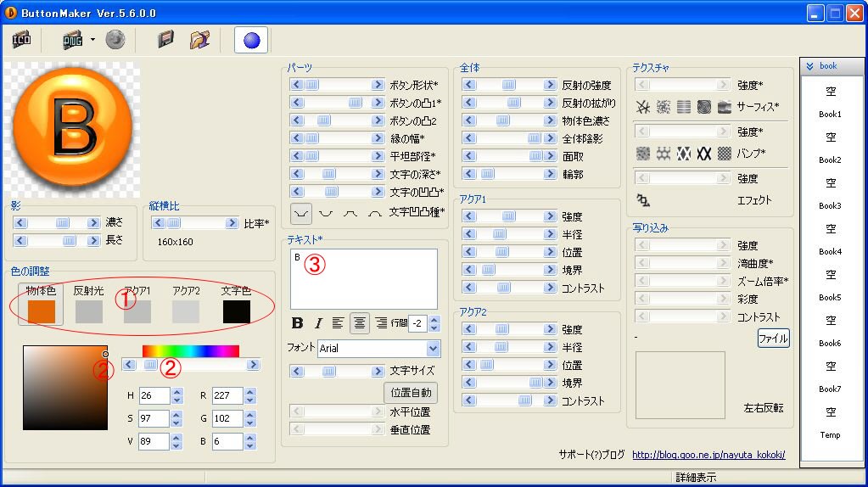Screen dimensions: 868x487
Task: Toggle bold text formatting
Action: tap(297, 323)
